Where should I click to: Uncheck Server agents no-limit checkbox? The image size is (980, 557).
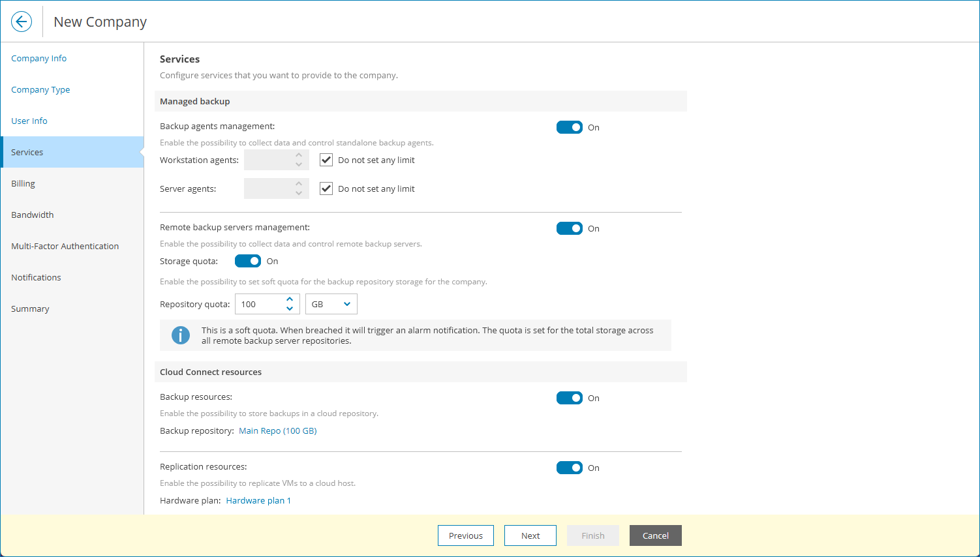click(326, 188)
